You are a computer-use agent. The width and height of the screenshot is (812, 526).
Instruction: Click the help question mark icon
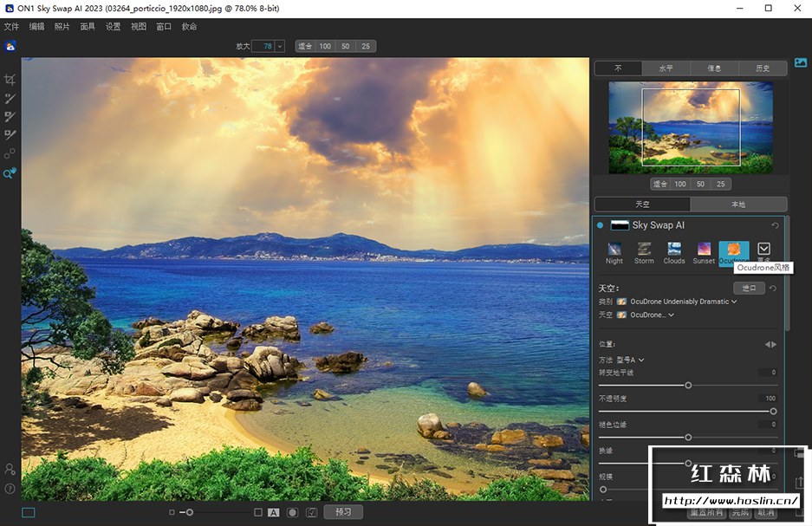[x=10, y=489]
